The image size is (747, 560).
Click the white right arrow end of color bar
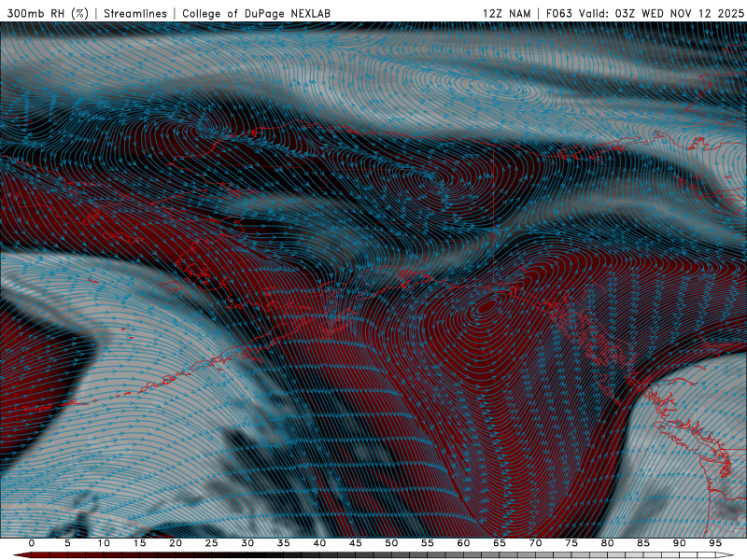[726, 555]
